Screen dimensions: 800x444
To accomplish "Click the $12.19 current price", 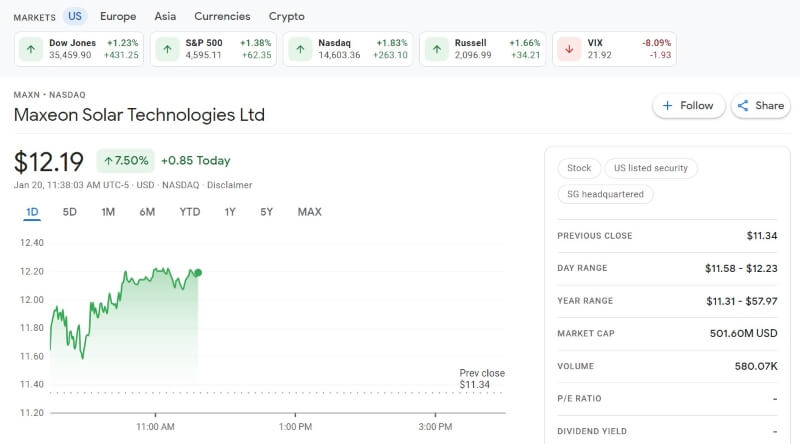I will (48, 162).
